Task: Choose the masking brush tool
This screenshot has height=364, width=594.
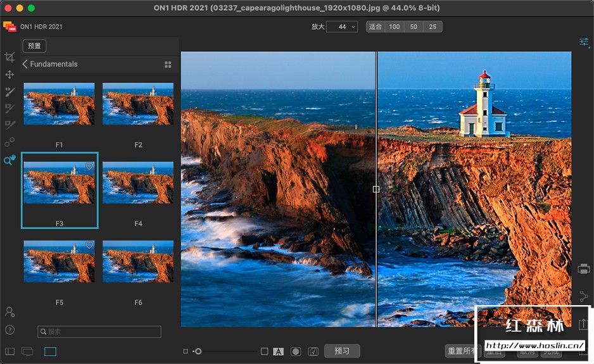Action: tap(9, 108)
